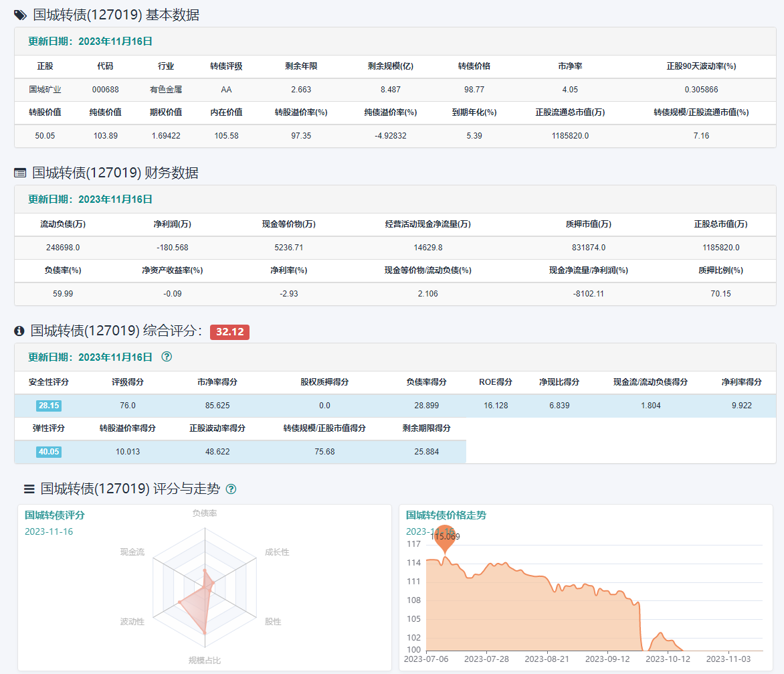This screenshot has width=784, height=674.
Task: Click the 115.069 price marker pin on chart
Action: pos(445,539)
